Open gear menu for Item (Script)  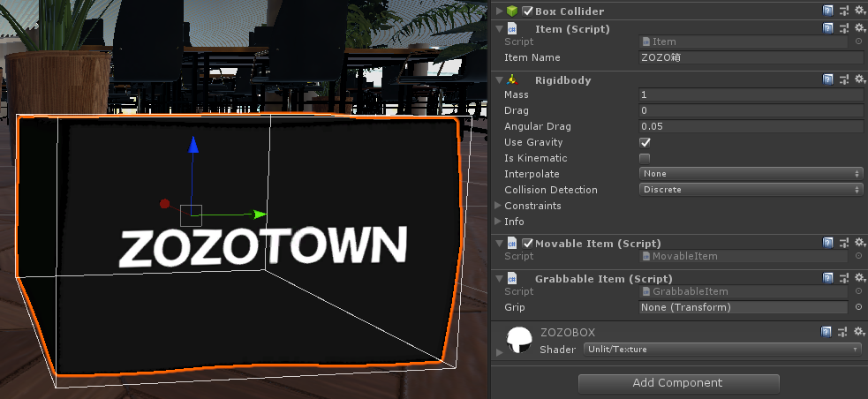click(860, 28)
